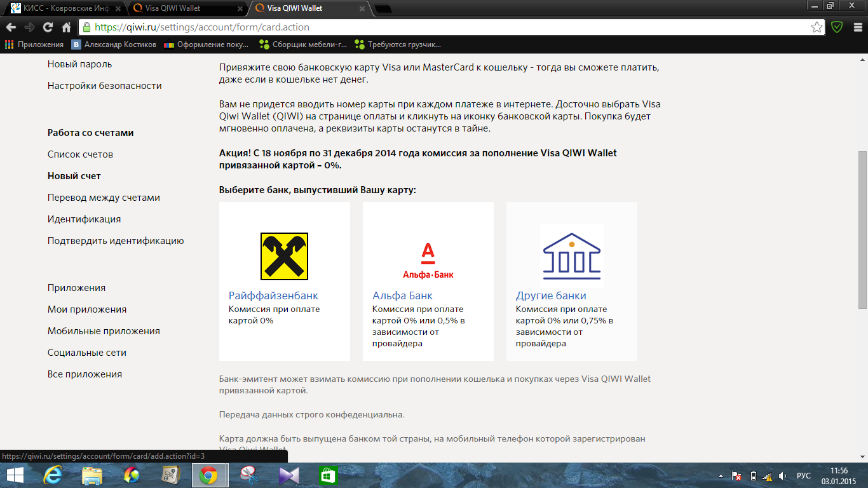Open Windows Start button

tap(15, 475)
